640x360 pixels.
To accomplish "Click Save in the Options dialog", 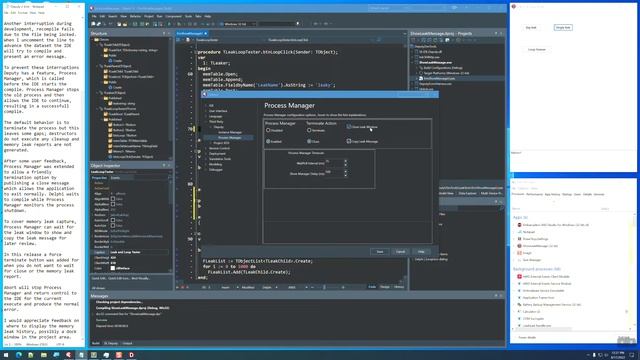I will (380, 251).
